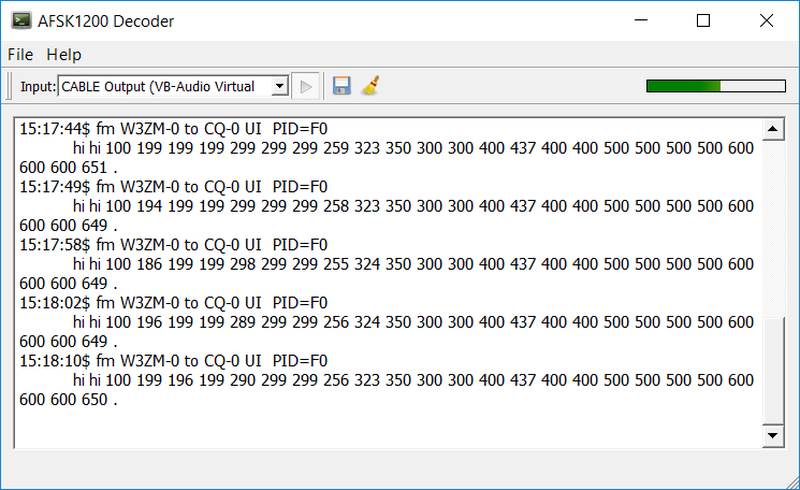Open the File menu

point(20,55)
